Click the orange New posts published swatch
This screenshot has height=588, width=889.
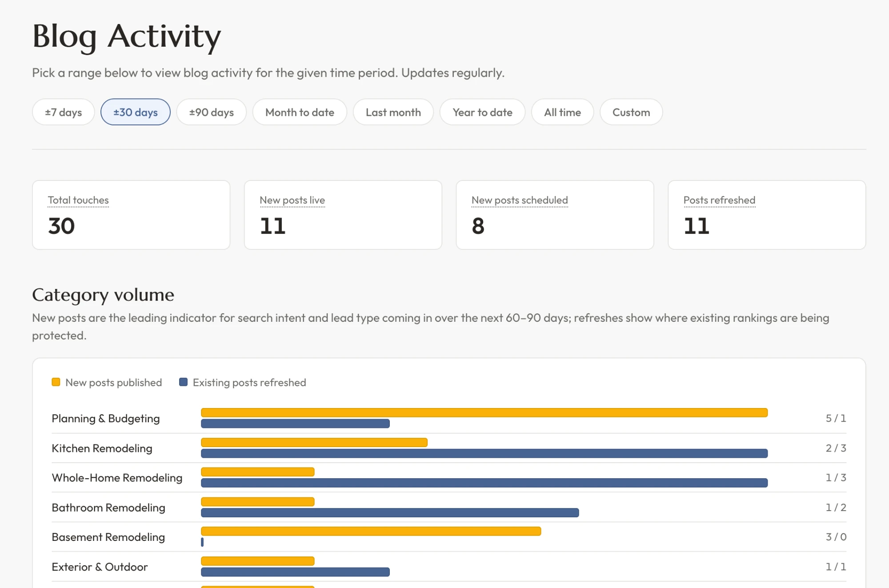(x=56, y=382)
